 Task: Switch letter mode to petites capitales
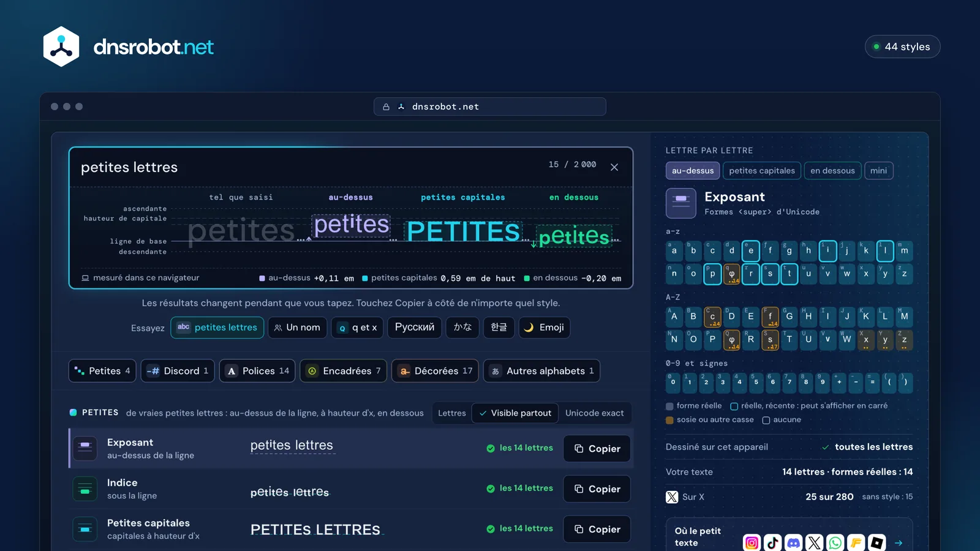tap(762, 170)
